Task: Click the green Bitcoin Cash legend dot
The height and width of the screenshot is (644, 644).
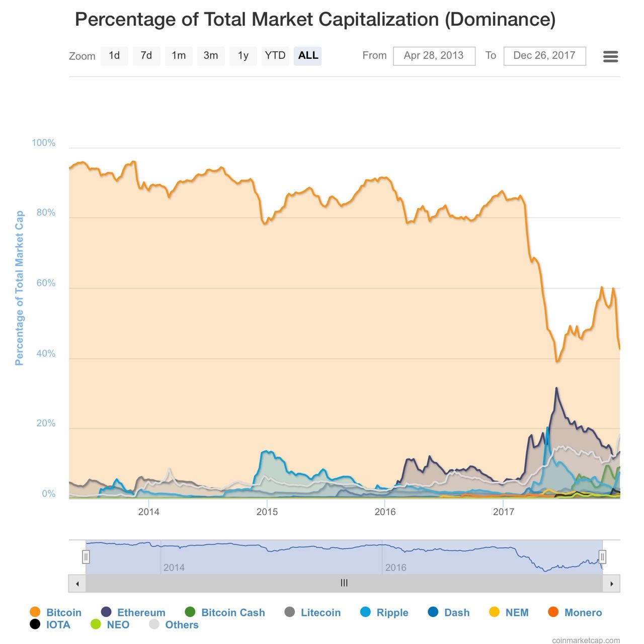Action: pyautogui.click(x=190, y=612)
